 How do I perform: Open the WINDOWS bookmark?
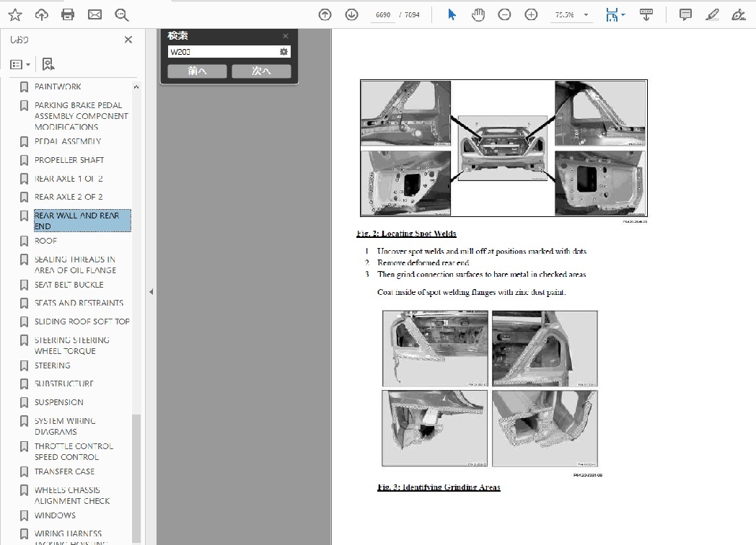(55, 515)
